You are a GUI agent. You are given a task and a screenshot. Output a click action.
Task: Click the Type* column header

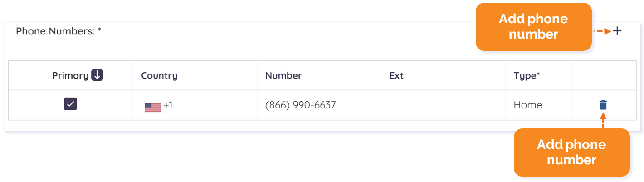pyautogui.click(x=527, y=75)
